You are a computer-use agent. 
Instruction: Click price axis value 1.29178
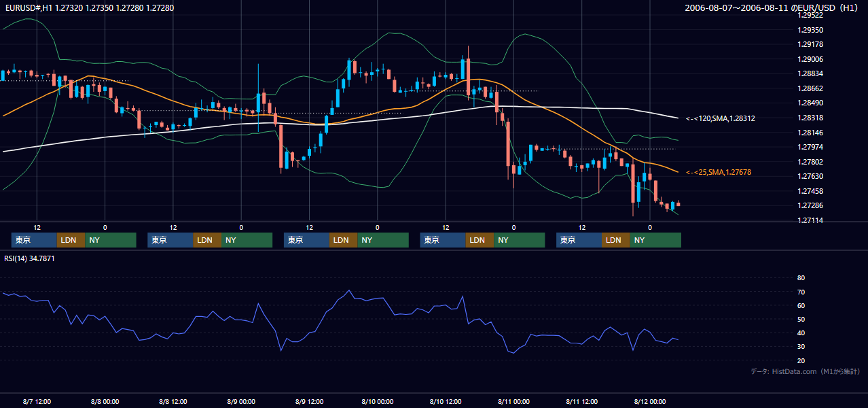[810, 45]
